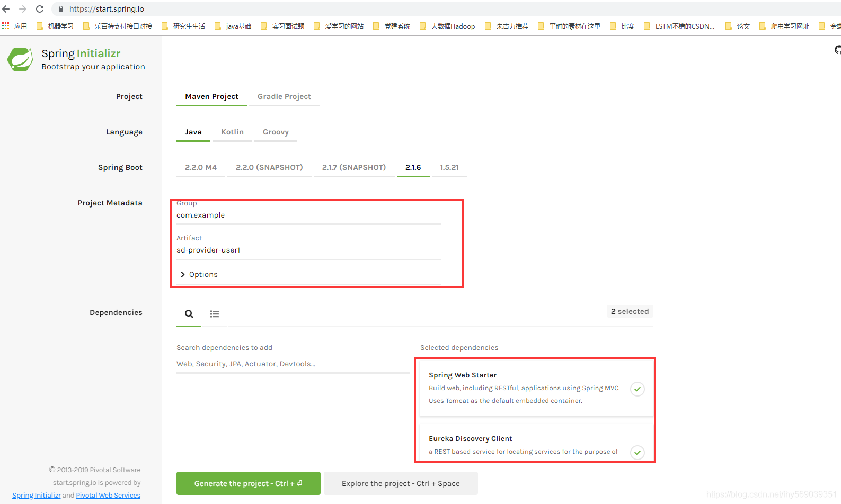Select Maven Project tab

pyautogui.click(x=211, y=96)
